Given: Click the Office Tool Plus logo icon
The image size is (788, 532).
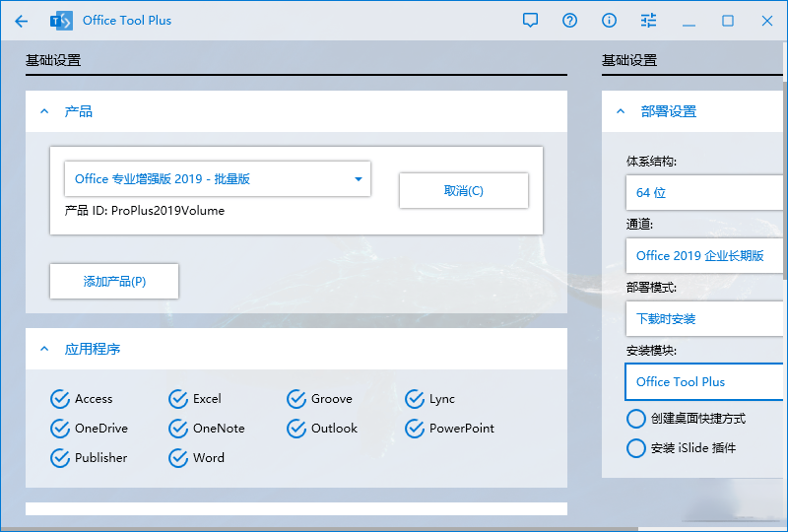Looking at the screenshot, I should pyautogui.click(x=61, y=21).
